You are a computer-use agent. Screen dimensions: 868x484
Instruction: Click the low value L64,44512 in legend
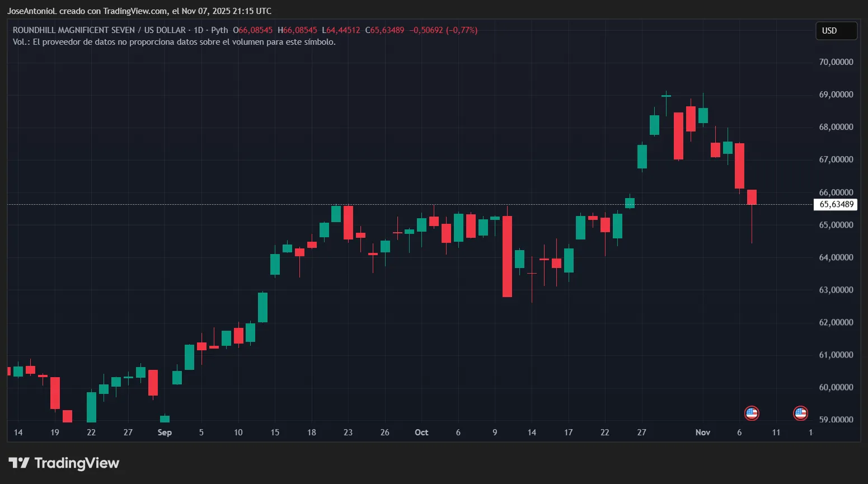(341, 30)
